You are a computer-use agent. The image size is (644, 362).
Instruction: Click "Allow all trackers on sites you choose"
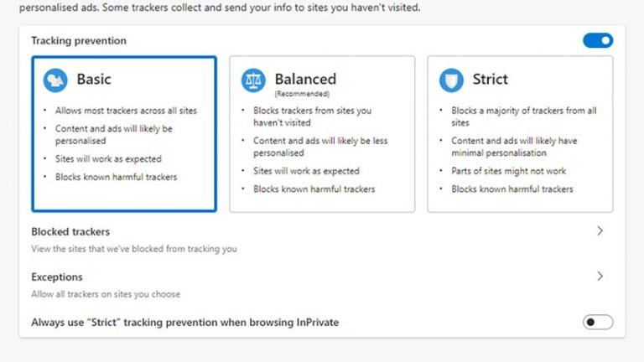[106, 294]
